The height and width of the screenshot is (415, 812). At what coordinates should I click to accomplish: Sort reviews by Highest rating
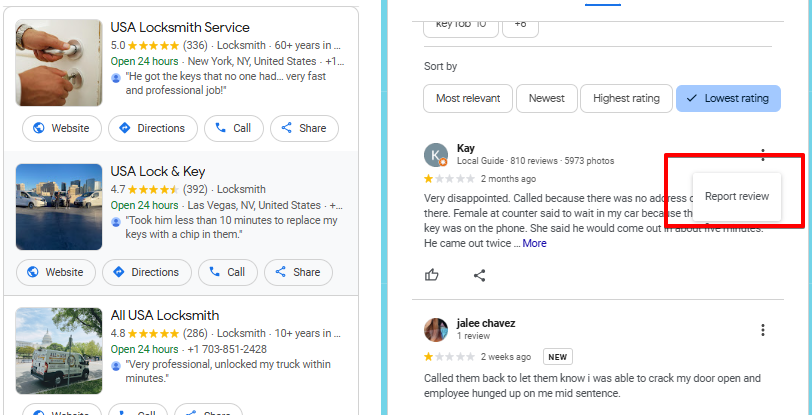(x=626, y=98)
